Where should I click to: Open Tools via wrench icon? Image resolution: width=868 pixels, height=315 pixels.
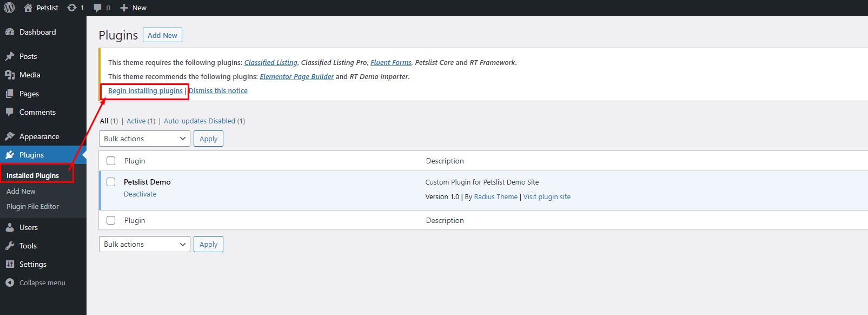[x=10, y=246]
